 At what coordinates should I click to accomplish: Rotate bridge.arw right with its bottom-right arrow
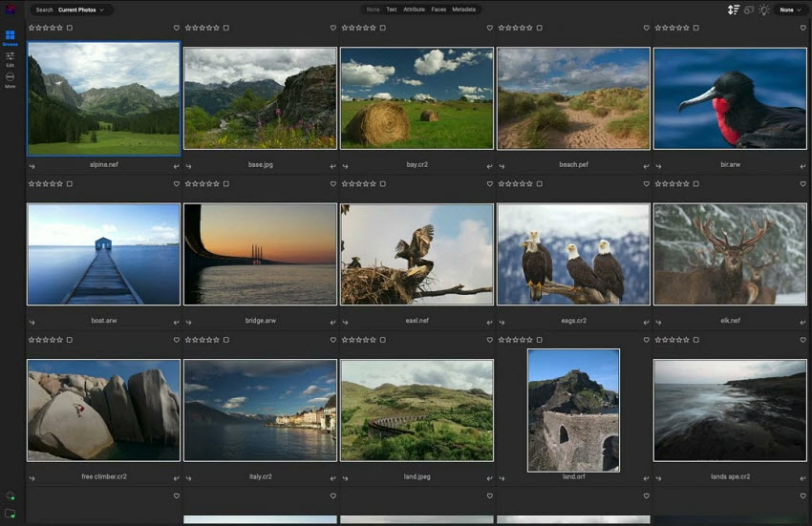point(333,322)
